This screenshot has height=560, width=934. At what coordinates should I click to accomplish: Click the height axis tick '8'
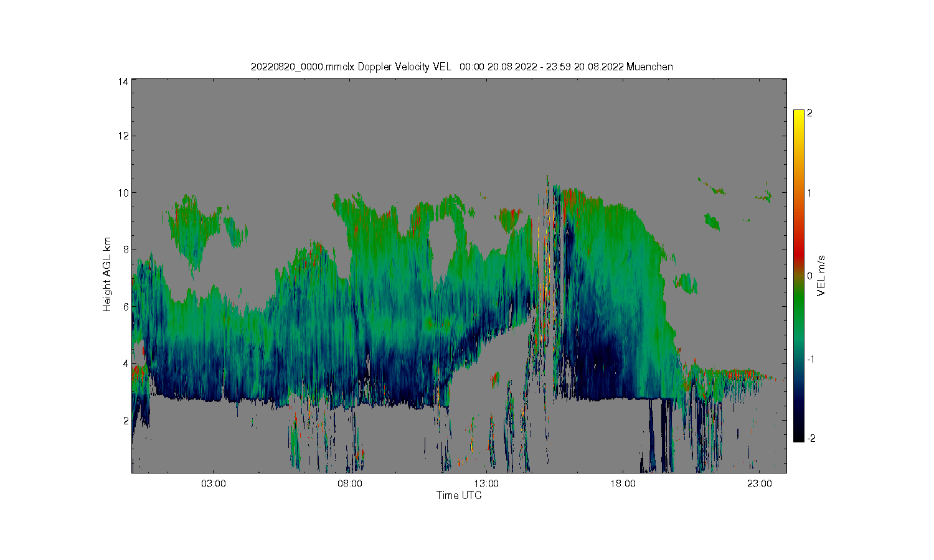tap(126, 250)
